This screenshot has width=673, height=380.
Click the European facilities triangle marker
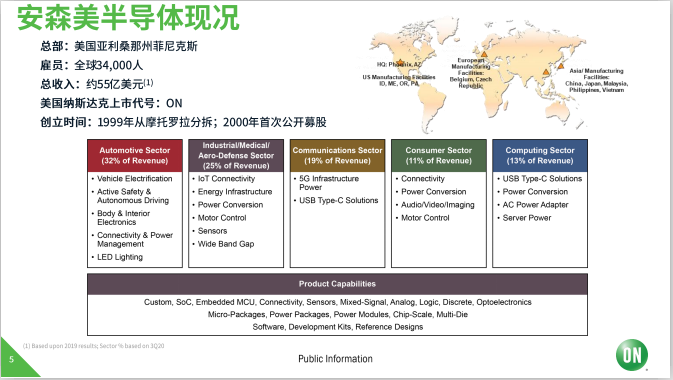(484, 54)
